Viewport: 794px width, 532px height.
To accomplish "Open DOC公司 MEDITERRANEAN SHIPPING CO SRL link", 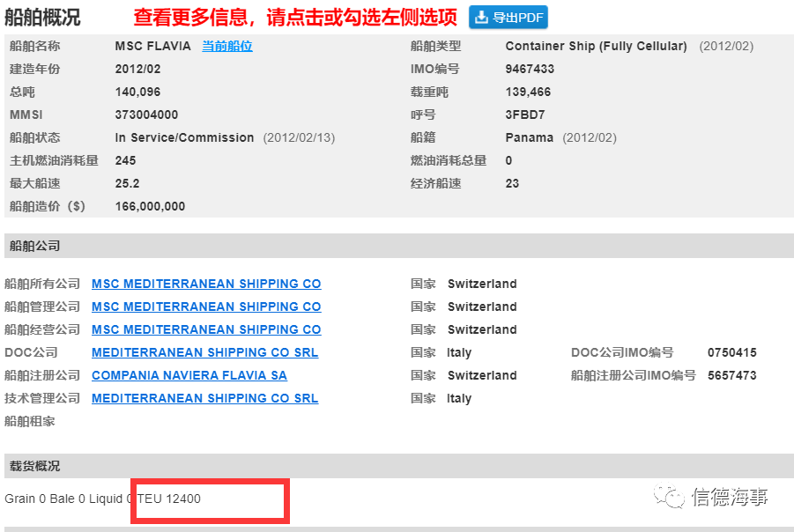I will pyautogui.click(x=205, y=352).
